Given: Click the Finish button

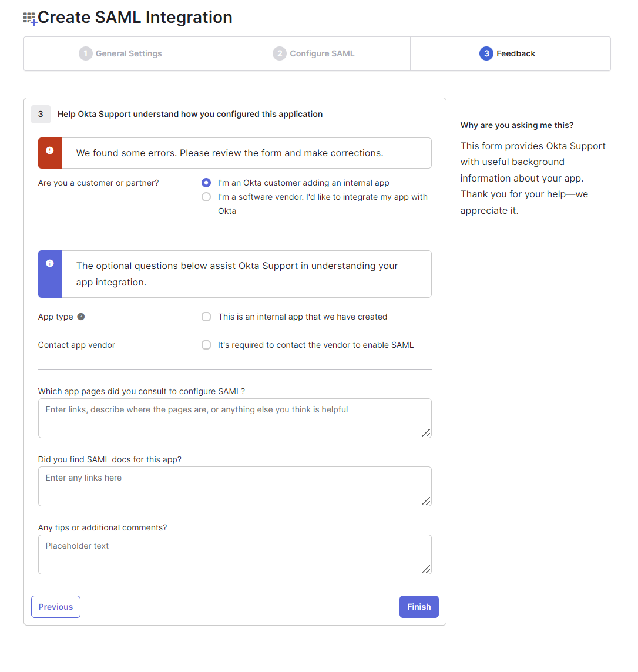Looking at the screenshot, I should click(419, 607).
